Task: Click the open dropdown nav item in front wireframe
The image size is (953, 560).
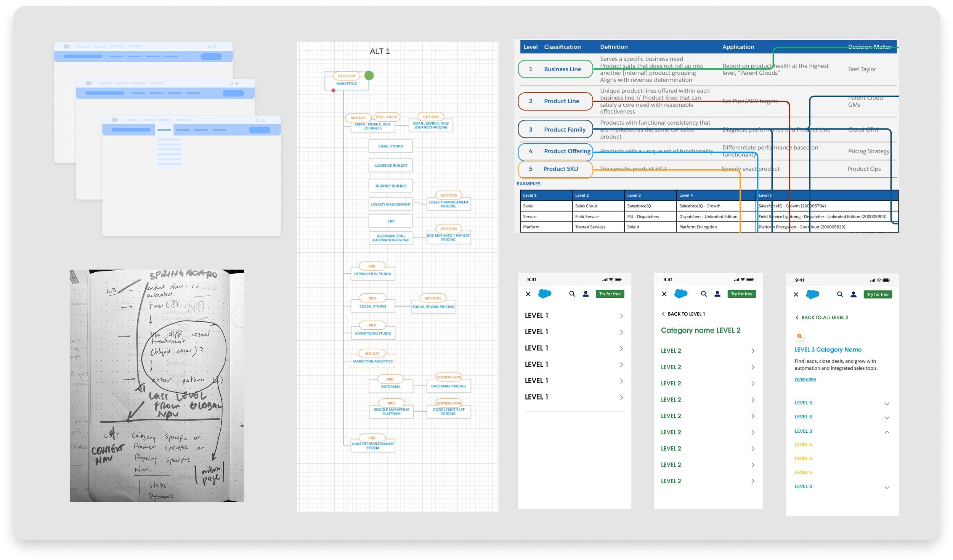Action: coord(164,130)
